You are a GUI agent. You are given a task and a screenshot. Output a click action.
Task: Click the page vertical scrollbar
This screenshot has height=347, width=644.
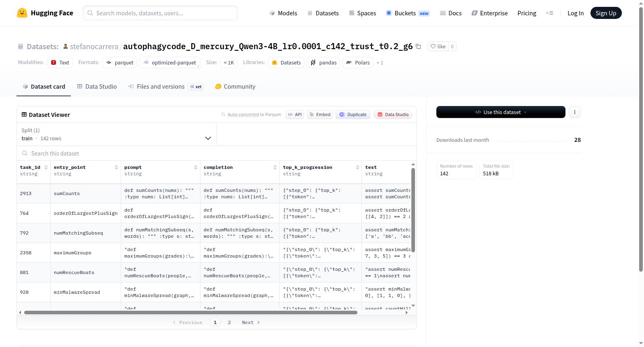point(641,139)
